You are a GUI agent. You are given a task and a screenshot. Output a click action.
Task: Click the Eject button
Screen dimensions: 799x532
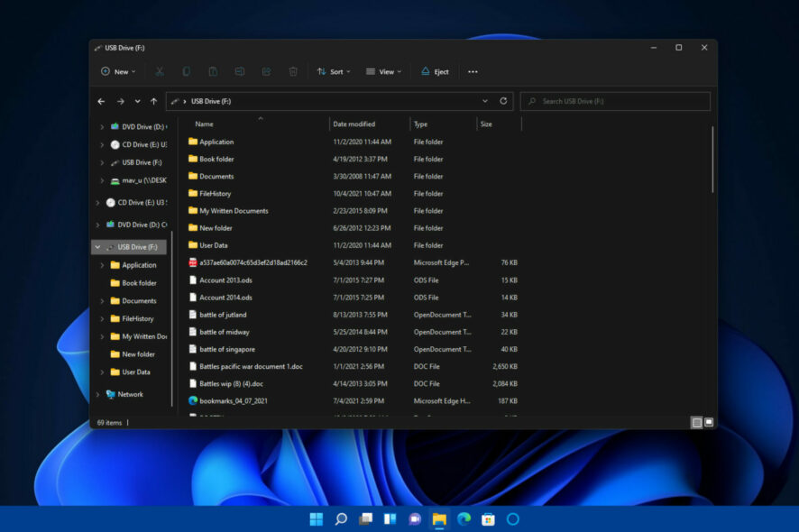[x=435, y=72]
